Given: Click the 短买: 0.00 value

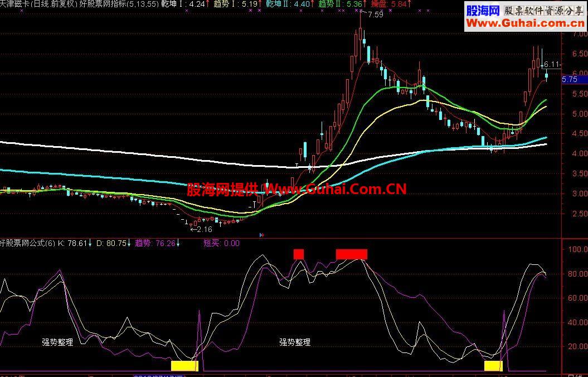Looking at the screenshot, I should (222, 244).
